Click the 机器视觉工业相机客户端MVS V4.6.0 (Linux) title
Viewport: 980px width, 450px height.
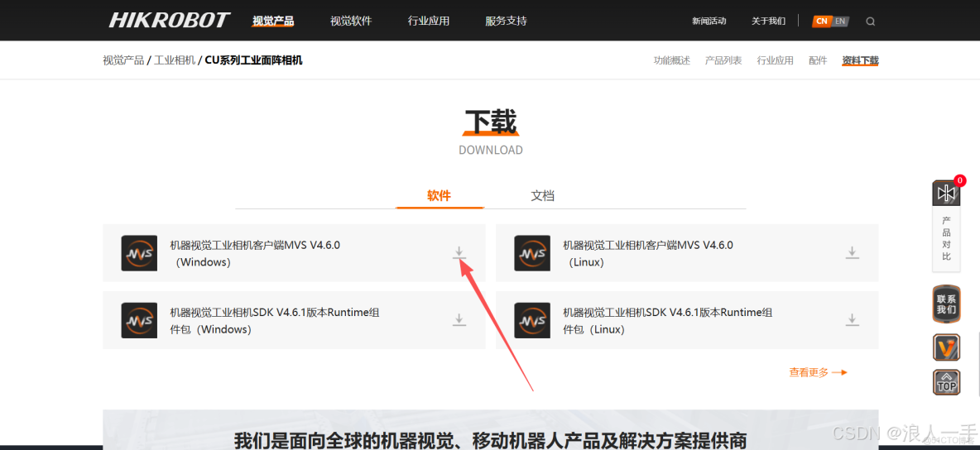(648, 253)
